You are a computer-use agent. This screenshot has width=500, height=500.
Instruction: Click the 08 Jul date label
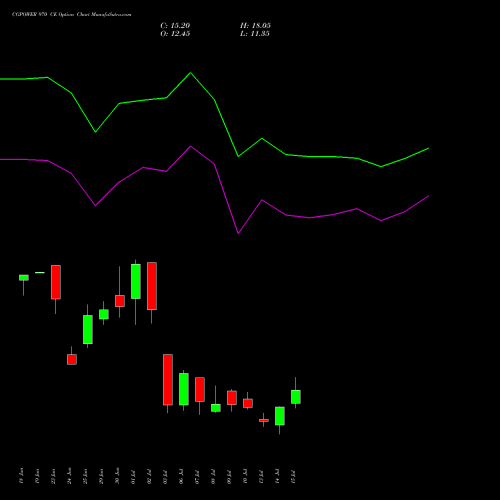(214, 477)
